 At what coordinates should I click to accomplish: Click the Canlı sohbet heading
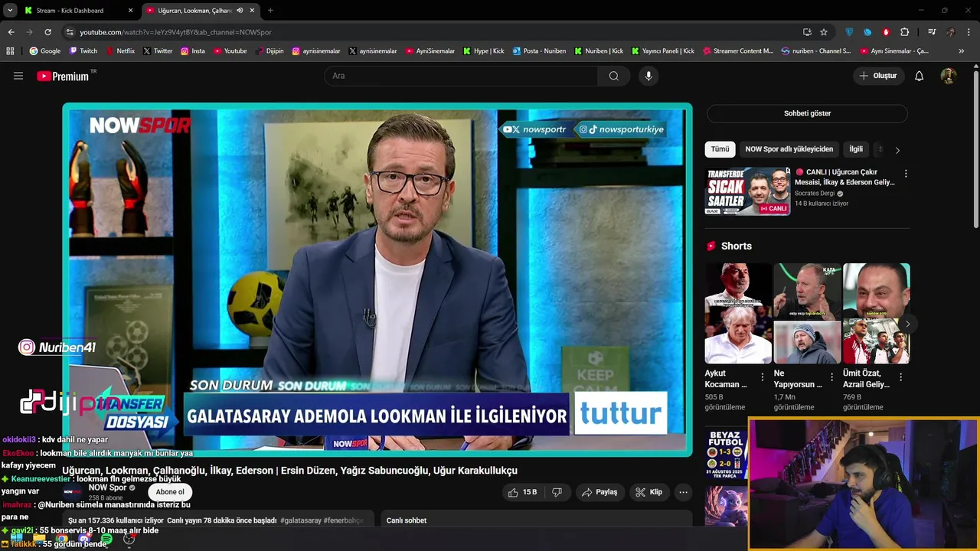point(407,520)
